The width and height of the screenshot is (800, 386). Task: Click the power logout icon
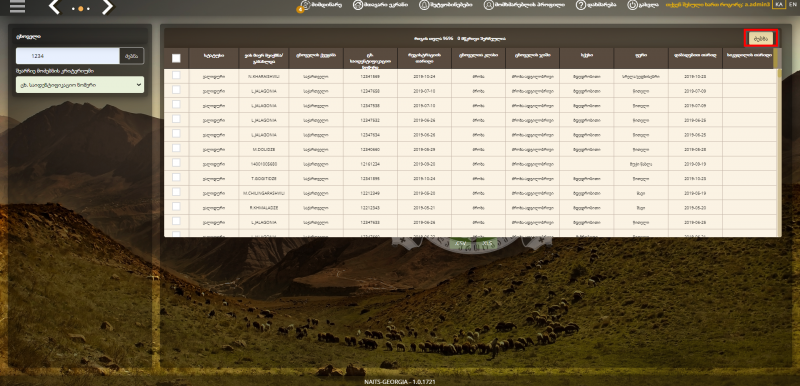click(x=632, y=5)
